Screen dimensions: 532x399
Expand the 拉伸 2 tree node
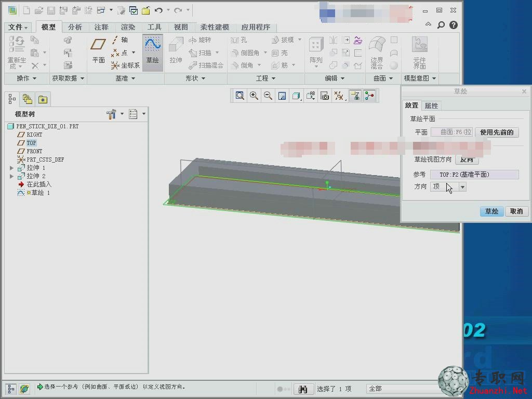pos(12,177)
